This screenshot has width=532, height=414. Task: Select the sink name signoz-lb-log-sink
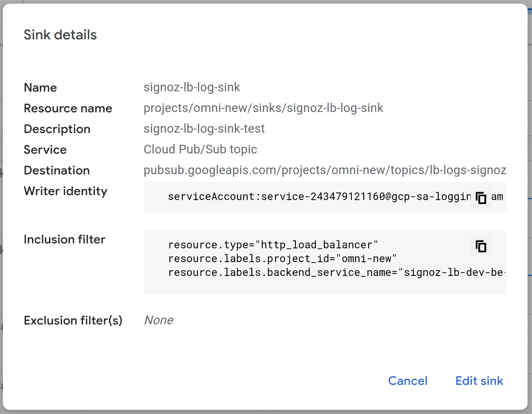coord(192,87)
